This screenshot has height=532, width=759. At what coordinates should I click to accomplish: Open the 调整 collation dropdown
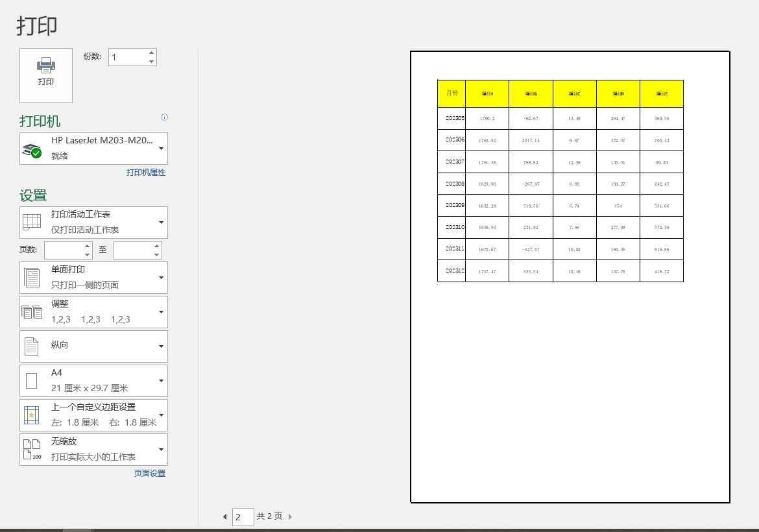coord(94,312)
